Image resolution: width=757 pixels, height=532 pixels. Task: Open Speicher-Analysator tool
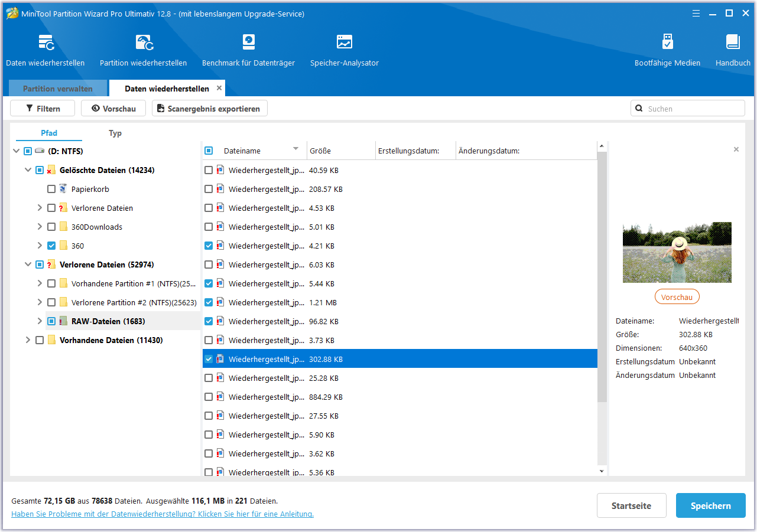(x=345, y=50)
